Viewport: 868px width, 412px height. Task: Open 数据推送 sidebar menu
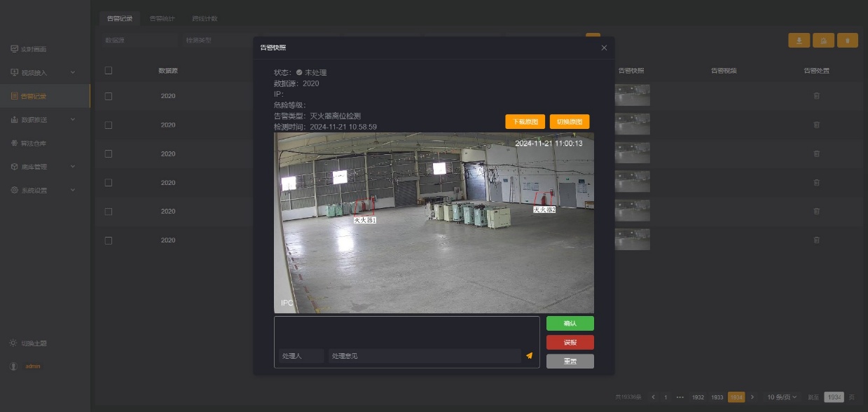[43, 120]
